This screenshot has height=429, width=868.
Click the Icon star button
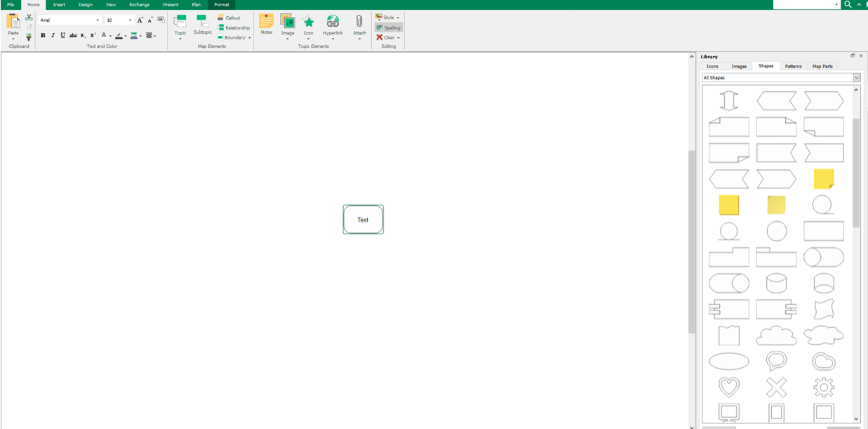[309, 25]
